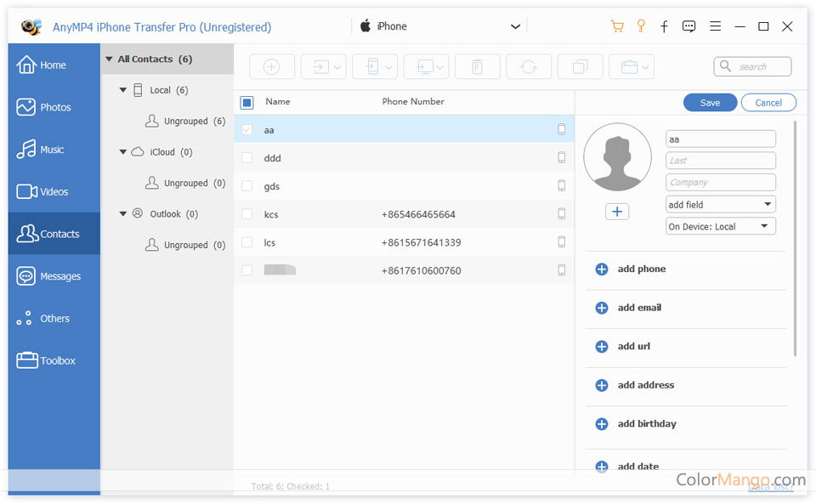
Task: Click the plus icon below the contact avatar
Action: click(617, 211)
